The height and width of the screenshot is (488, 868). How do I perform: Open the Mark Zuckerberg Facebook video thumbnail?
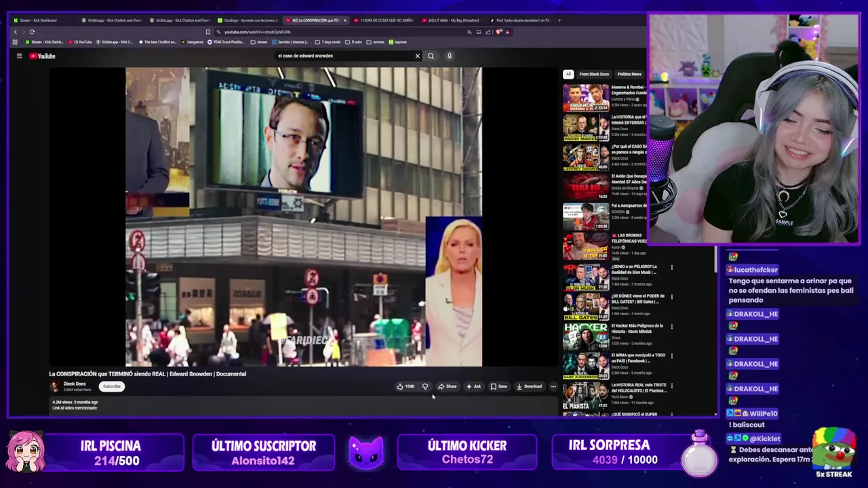(586, 366)
